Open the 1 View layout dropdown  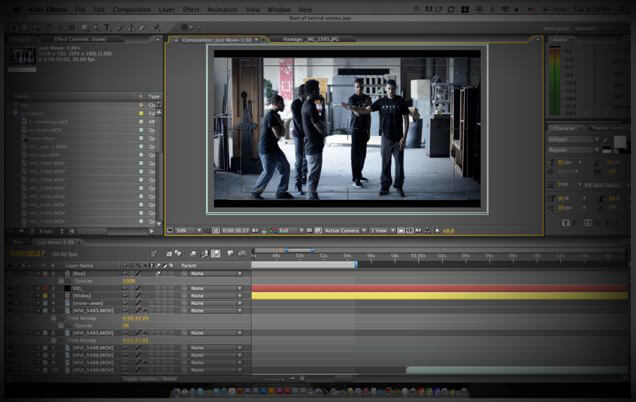click(381, 230)
